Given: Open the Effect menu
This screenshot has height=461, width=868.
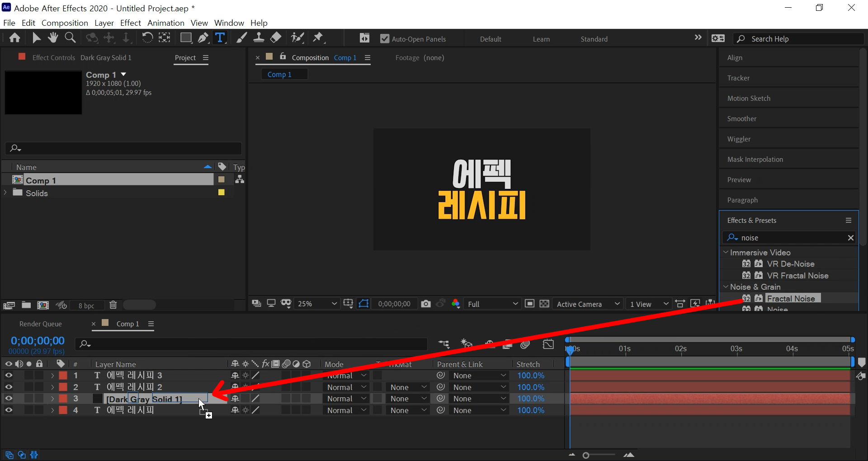Looking at the screenshot, I should pos(131,23).
